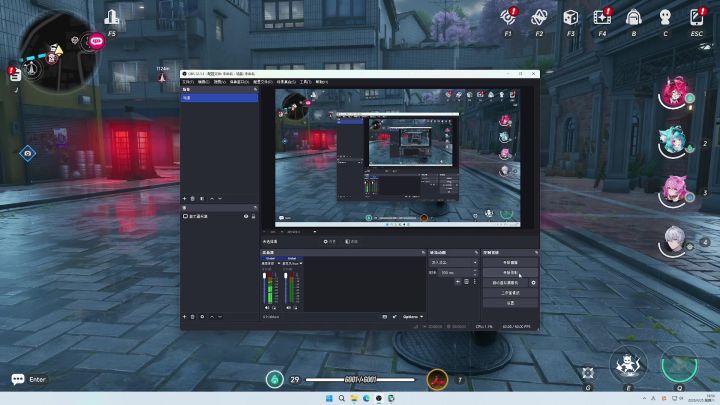Click the transition duration field
This screenshot has width=720, height=405.
click(456, 272)
